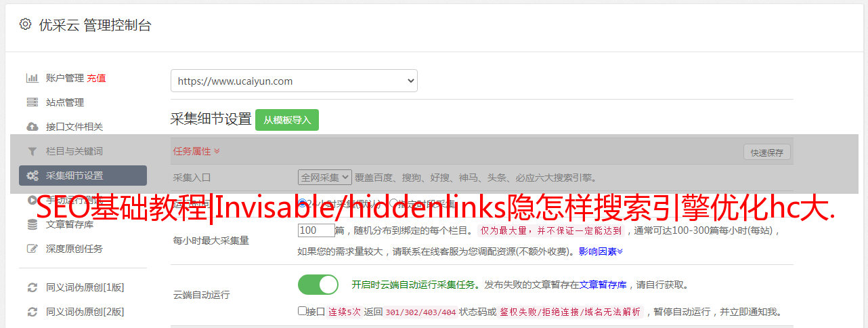Screen dimensions: 868x328
Task: Open the 全网采集 source dropdown
Action: coord(325,178)
